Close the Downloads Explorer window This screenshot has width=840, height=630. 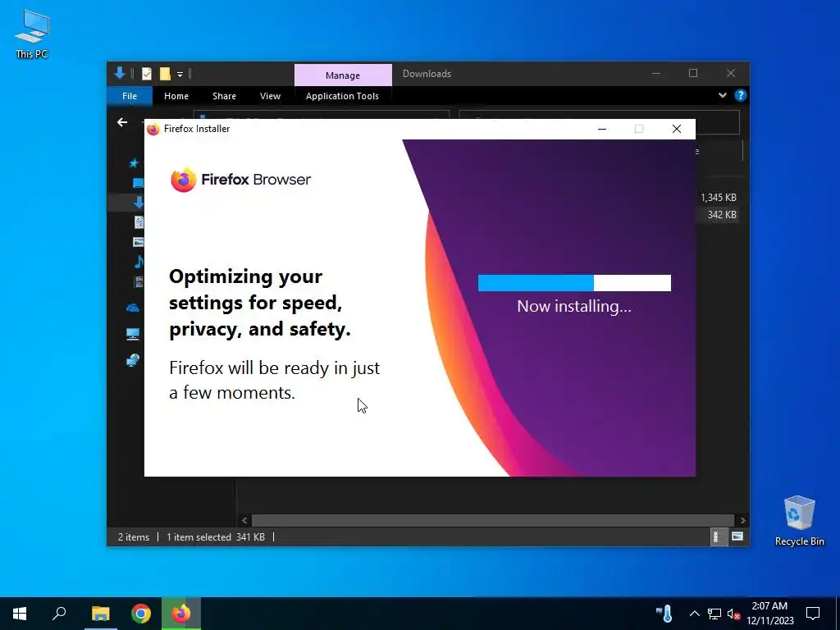tap(731, 73)
